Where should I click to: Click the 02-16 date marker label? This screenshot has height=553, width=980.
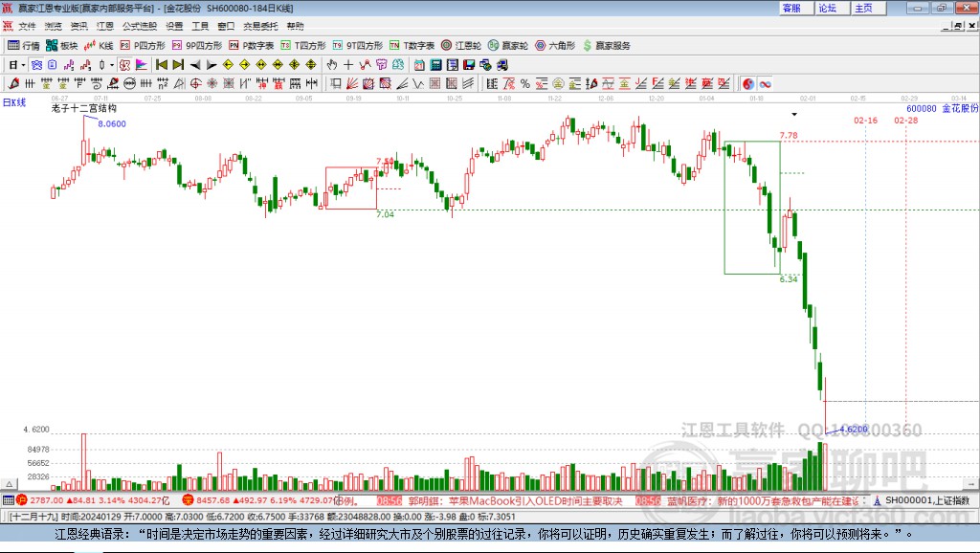865,120
